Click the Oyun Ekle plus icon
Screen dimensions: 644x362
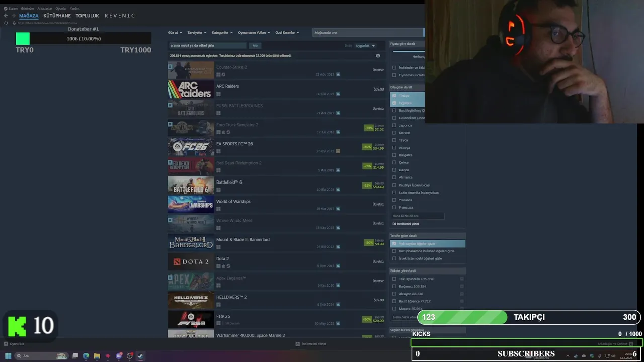coord(6,344)
